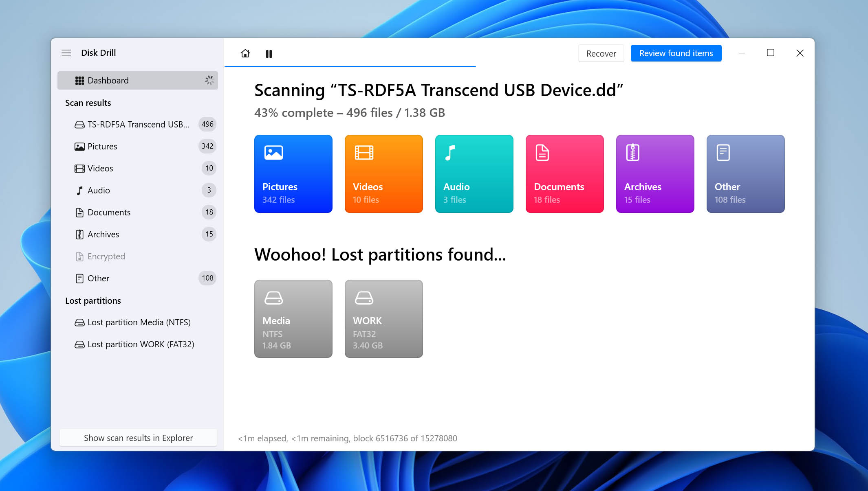Click the Audio sidebar music note icon

pyautogui.click(x=79, y=191)
